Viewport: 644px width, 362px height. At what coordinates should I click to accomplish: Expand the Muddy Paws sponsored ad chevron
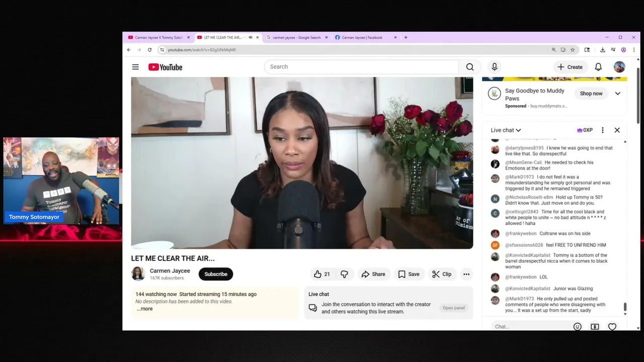[x=618, y=94]
